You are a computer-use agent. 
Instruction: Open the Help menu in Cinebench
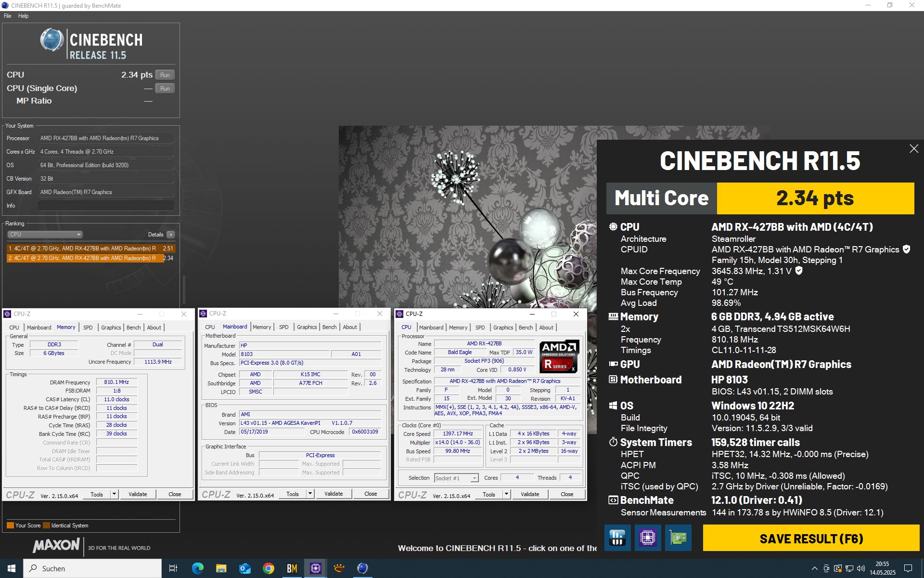23,16
